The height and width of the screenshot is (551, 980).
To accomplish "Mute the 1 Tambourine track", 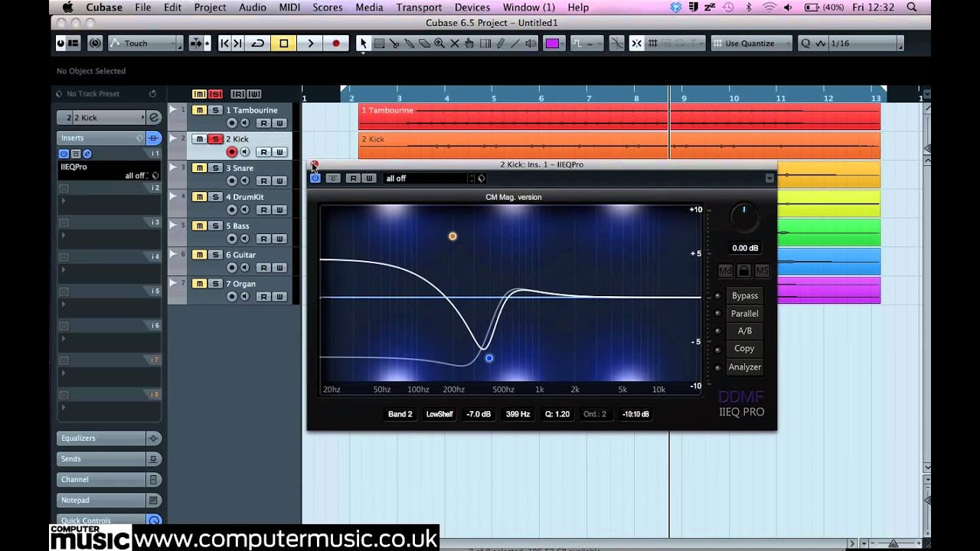I will pyautogui.click(x=199, y=110).
